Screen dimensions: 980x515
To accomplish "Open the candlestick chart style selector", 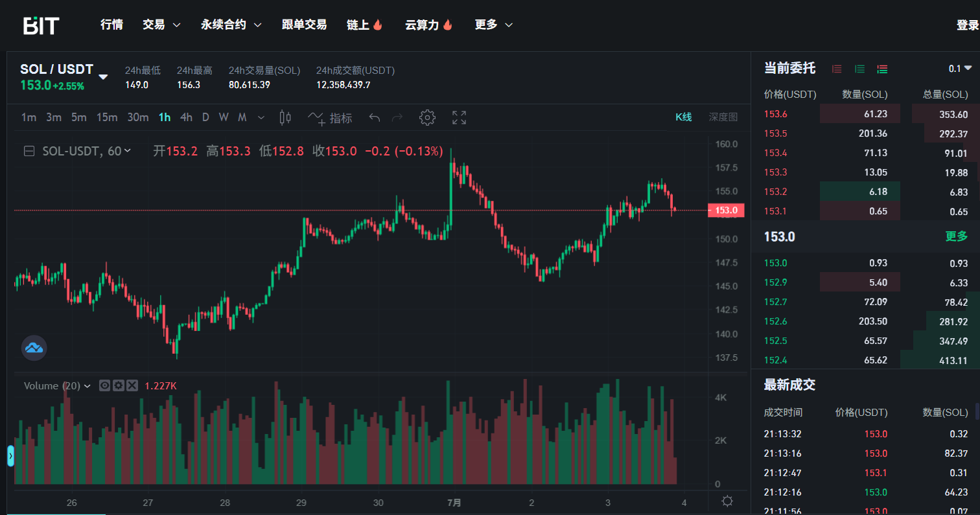I will (x=285, y=117).
